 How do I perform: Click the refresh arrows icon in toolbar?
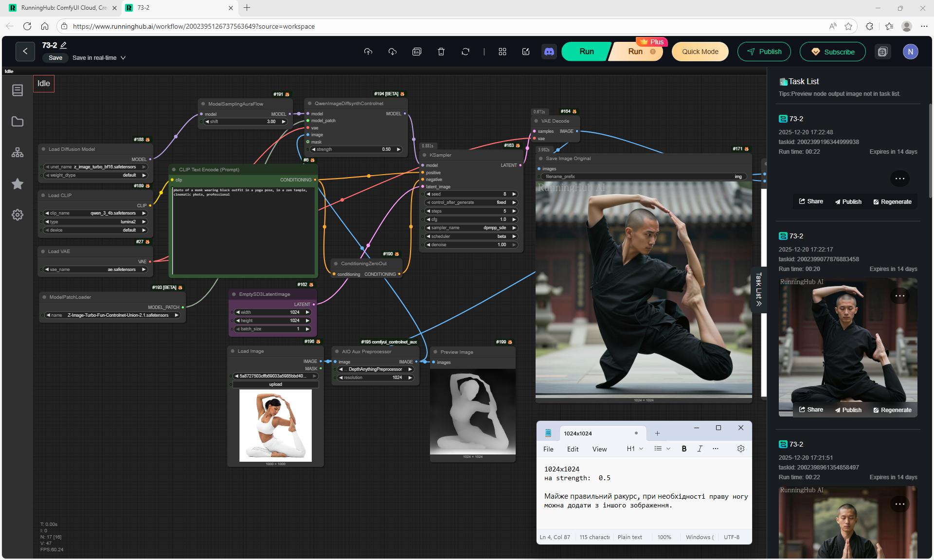(466, 52)
